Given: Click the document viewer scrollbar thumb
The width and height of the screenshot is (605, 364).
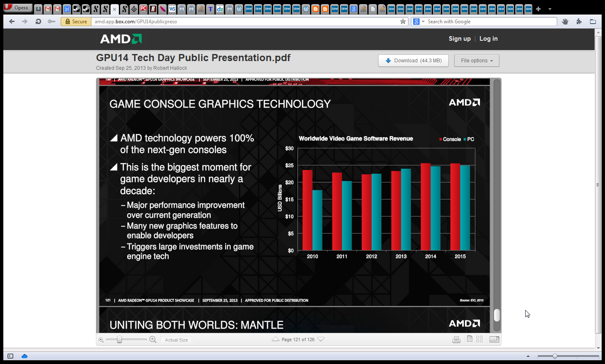Looking at the screenshot, I should pyautogui.click(x=497, y=315).
